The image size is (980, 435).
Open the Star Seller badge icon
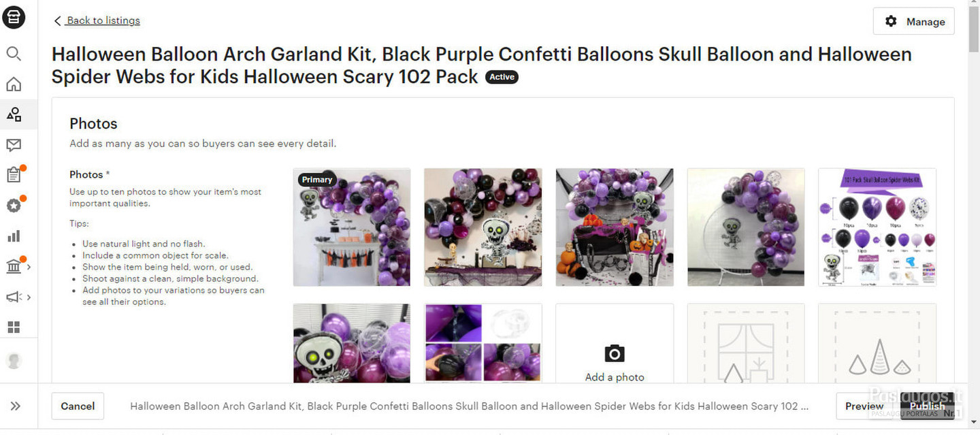coord(14,206)
